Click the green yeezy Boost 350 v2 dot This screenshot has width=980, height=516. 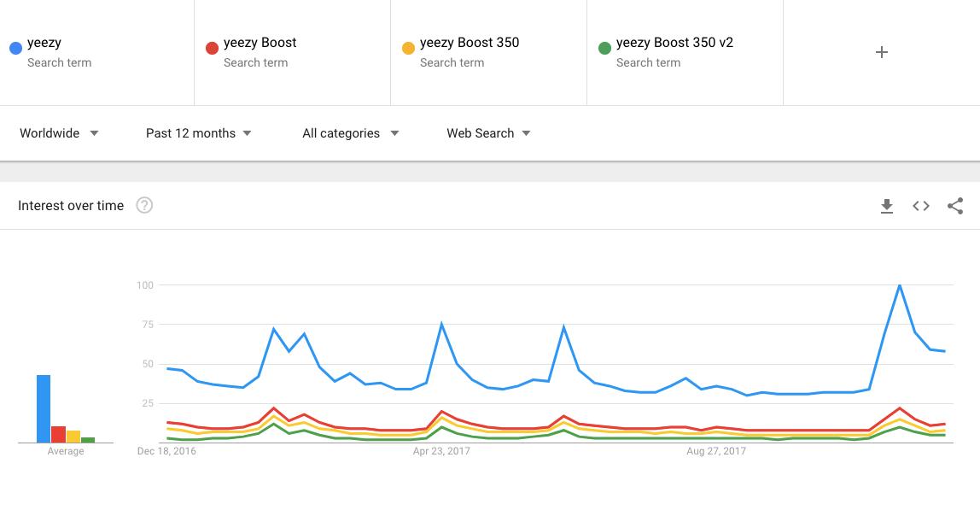point(604,48)
